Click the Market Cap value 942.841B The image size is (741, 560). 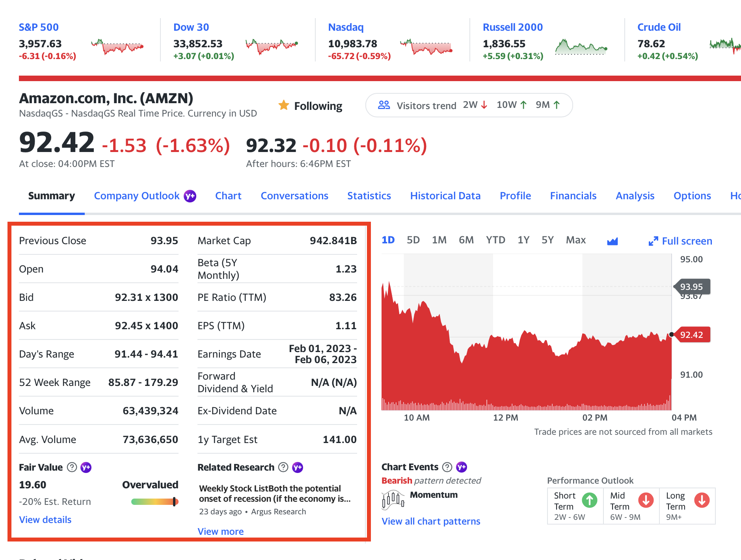[x=333, y=241]
